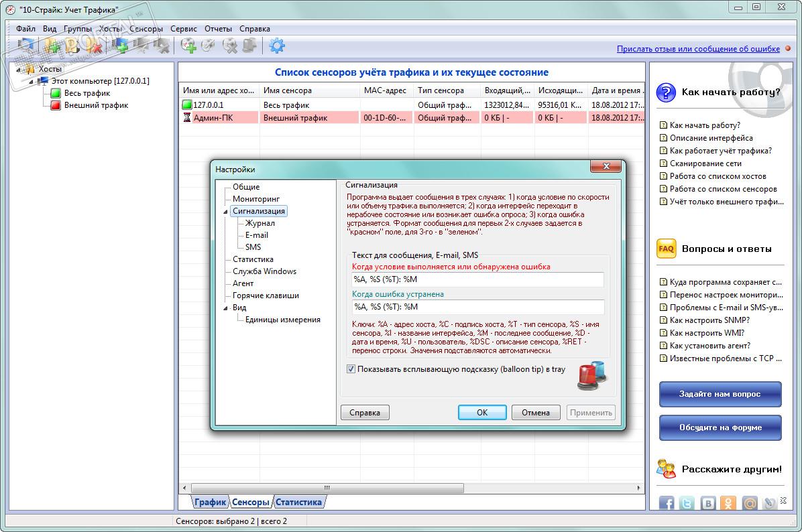This screenshot has width=802, height=532.
Task: Click the edit sensor toolbar icon
Action: click(209, 46)
